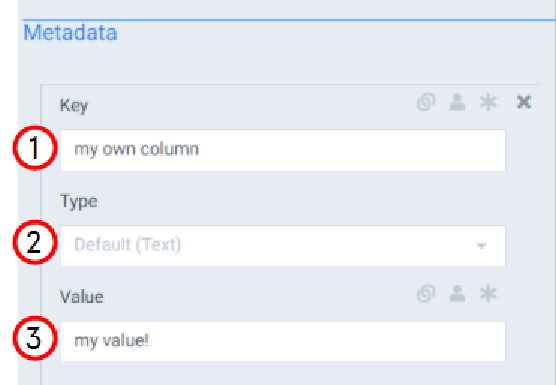Click the user icon in the Key row
Screen dimensions: 556x385
click(x=457, y=102)
